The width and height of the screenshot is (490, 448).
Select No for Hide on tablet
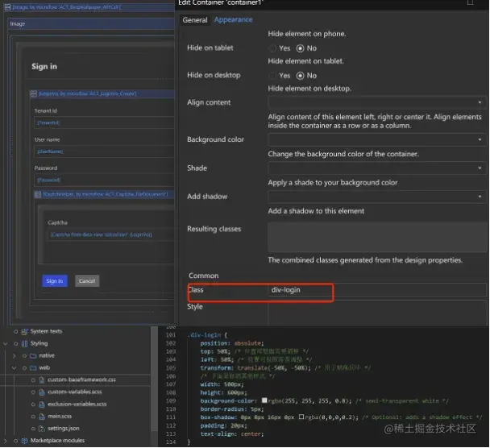coord(300,48)
